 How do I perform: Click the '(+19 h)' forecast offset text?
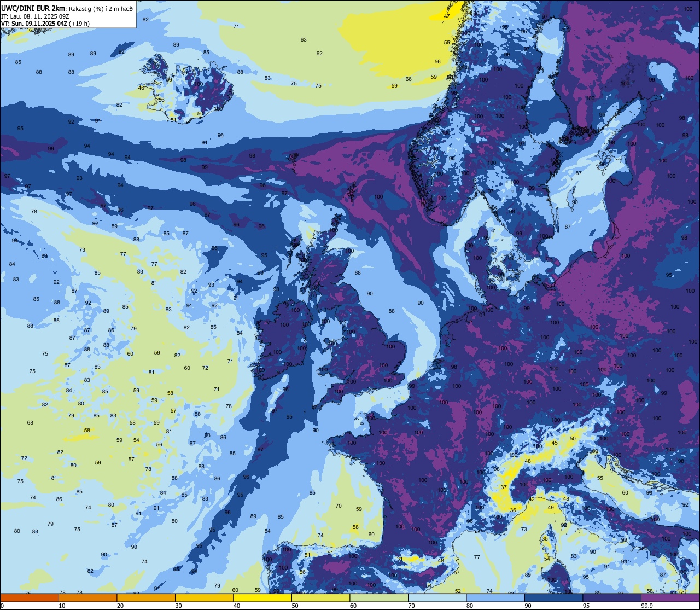[x=79, y=24]
